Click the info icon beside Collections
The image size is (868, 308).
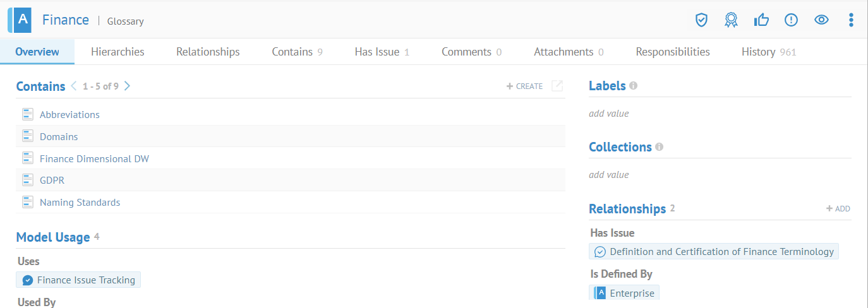[660, 147]
